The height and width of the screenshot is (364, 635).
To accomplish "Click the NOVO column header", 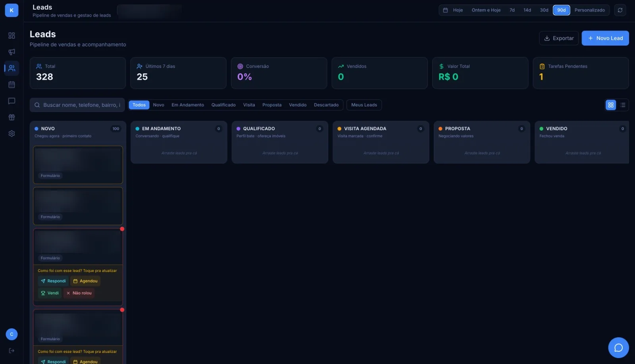I will tap(48, 129).
